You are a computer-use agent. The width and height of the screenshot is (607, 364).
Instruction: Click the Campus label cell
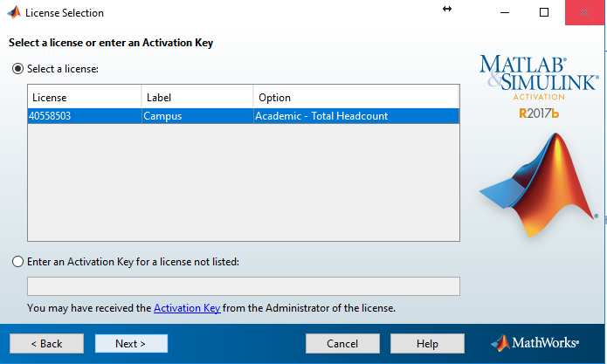(197, 116)
